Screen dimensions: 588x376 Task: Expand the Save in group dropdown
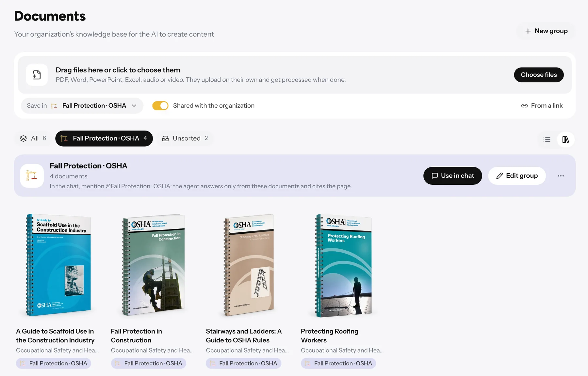pos(82,106)
